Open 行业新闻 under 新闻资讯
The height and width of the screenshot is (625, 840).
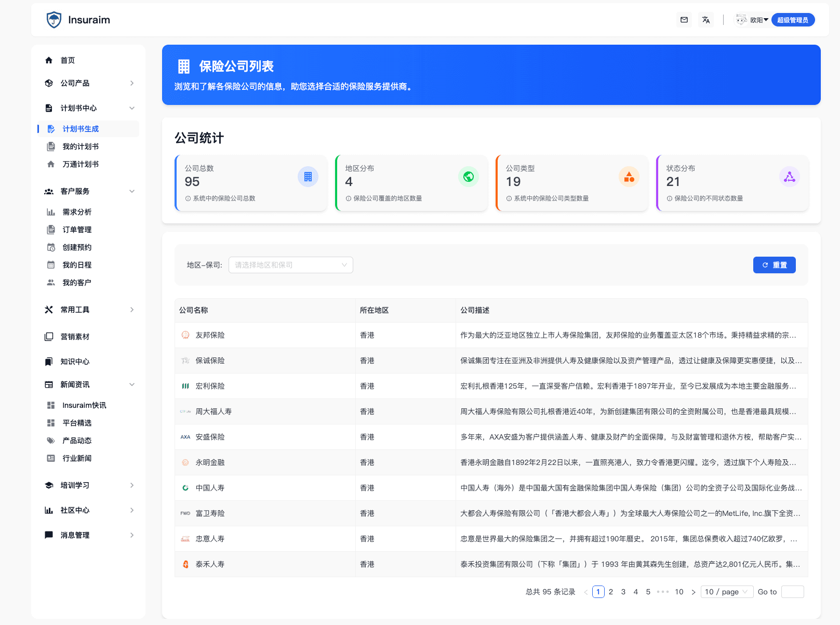pos(76,458)
